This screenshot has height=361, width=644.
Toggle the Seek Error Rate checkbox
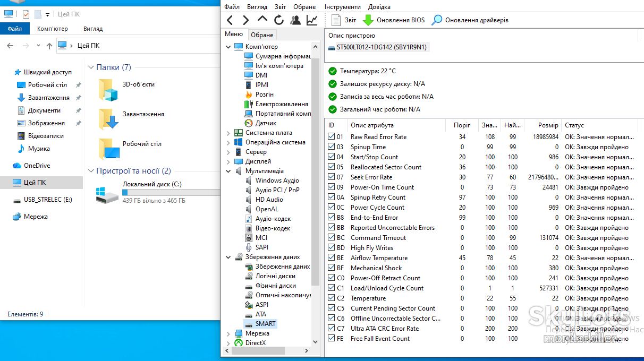click(332, 177)
